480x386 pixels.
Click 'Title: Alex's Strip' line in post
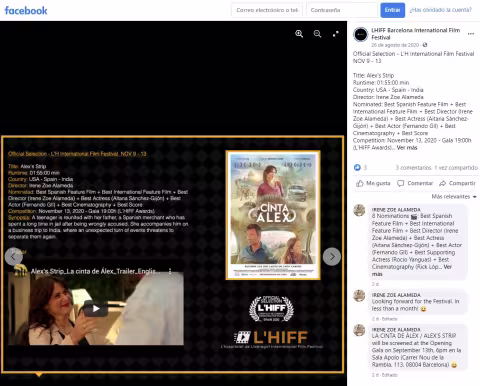(373, 75)
